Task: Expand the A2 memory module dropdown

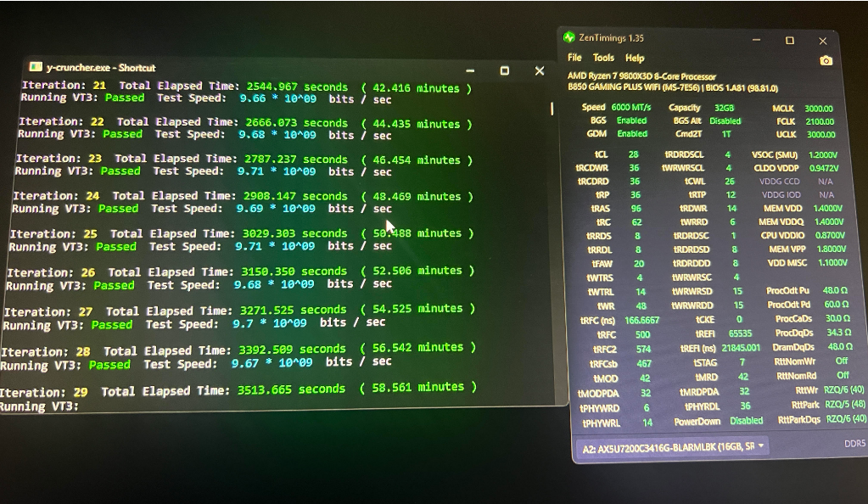Action: coord(673,447)
